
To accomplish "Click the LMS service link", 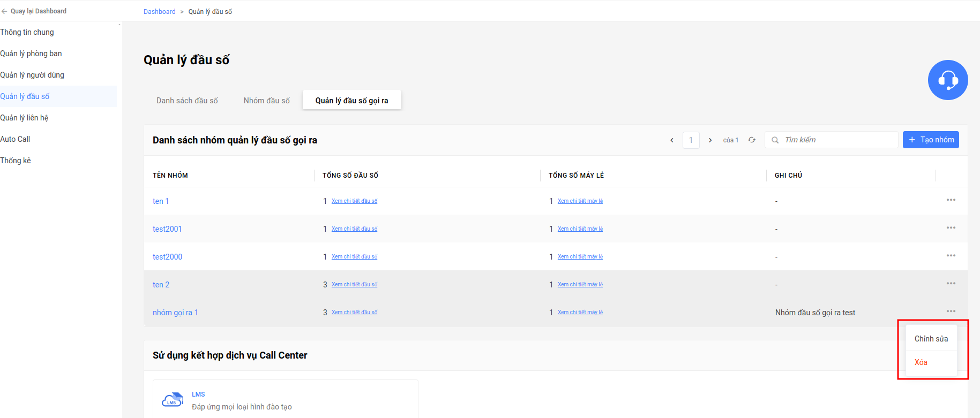I will [x=198, y=394].
